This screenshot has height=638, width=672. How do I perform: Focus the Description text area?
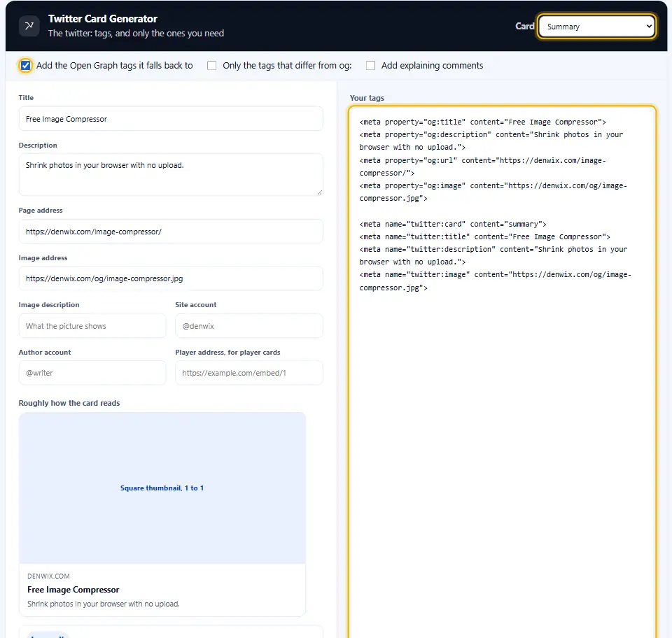pyautogui.click(x=171, y=175)
